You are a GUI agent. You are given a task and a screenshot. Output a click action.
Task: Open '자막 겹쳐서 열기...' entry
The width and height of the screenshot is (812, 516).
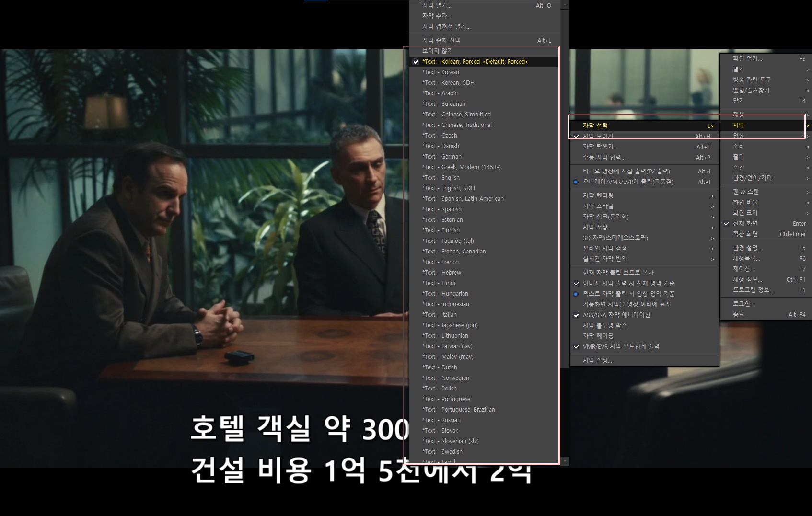pyautogui.click(x=485, y=26)
